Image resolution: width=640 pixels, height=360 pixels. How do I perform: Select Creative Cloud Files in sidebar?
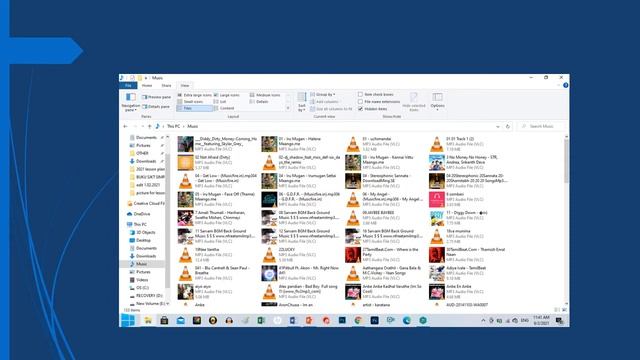[146, 203]
